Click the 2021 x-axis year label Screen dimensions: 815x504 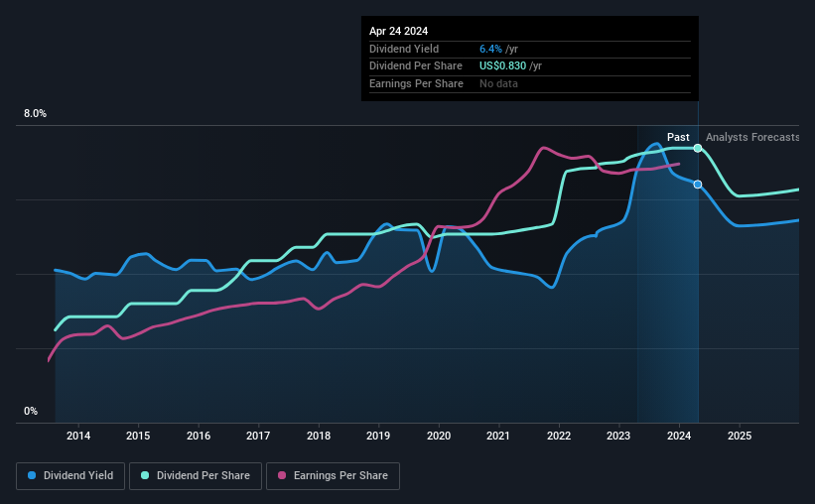click(x=498, y=436)
